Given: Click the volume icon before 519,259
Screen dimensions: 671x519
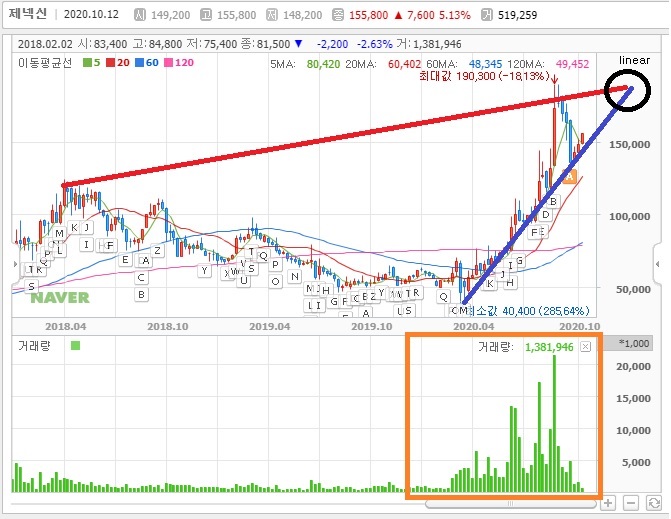Looking at the screenshot, I should click(x=487, y=15).
